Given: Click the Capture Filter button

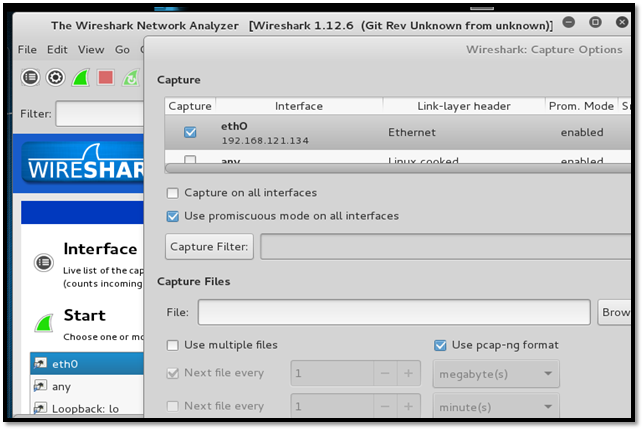Looking at the screenshot, I should pyautogui.click(x=209, y=247).
